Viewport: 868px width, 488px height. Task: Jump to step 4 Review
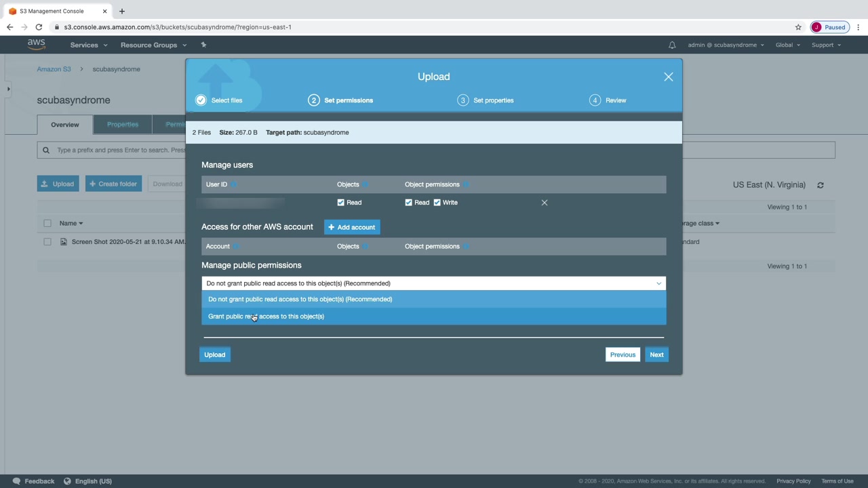point(608,100)
